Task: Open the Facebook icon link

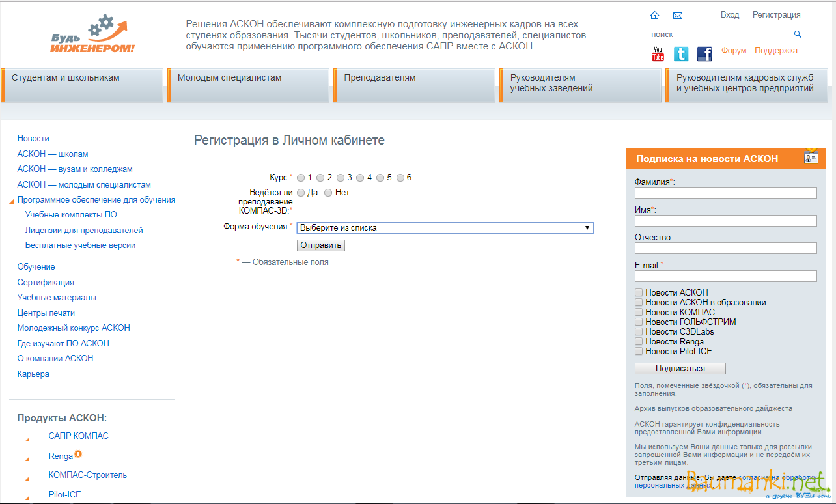Action: (x=704, y=54)
